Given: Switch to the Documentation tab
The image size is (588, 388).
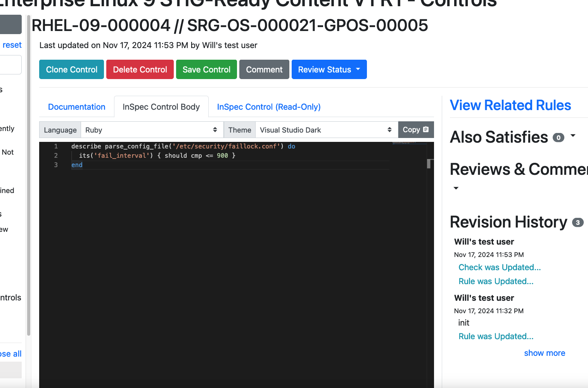Looking at the screenshot, I should pyautogui.click(x=76, y=107).
